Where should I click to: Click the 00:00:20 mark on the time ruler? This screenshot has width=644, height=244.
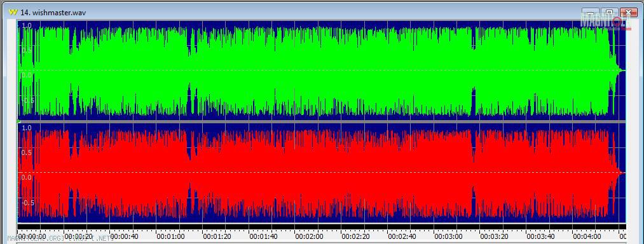click(78, 236)
